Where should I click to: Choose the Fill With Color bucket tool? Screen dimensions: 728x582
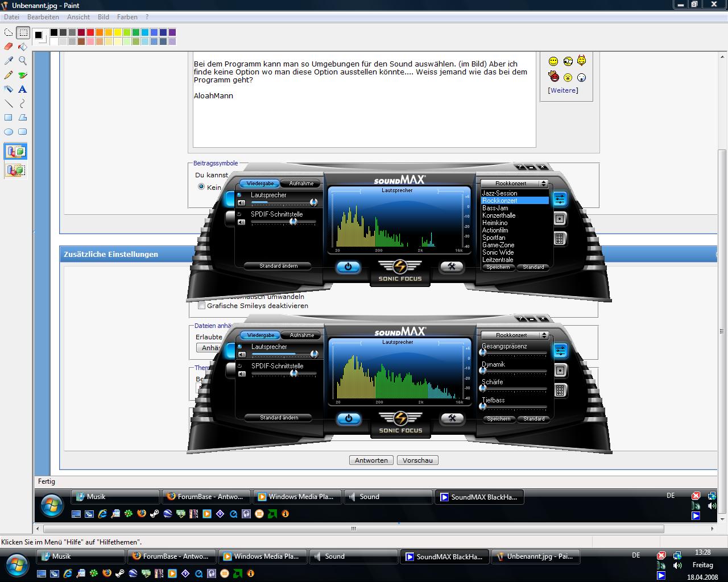coord(23,47)
